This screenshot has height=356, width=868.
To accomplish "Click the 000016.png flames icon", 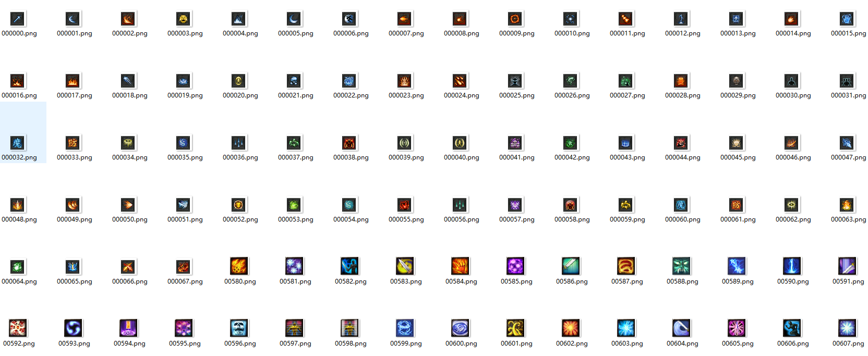I will pos(18,81).
